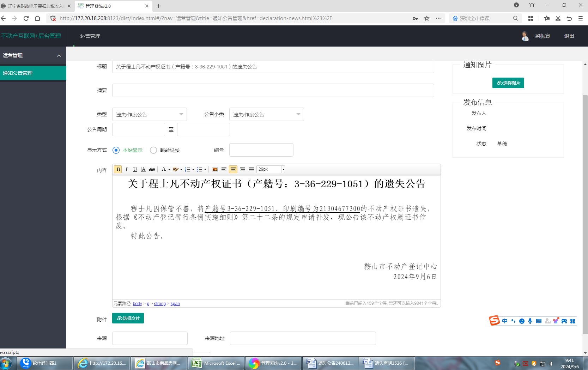Justify the editor text on both sides
Image resolution: width=588 pixels, height=370 pixels.
click(x=251, y=169)
